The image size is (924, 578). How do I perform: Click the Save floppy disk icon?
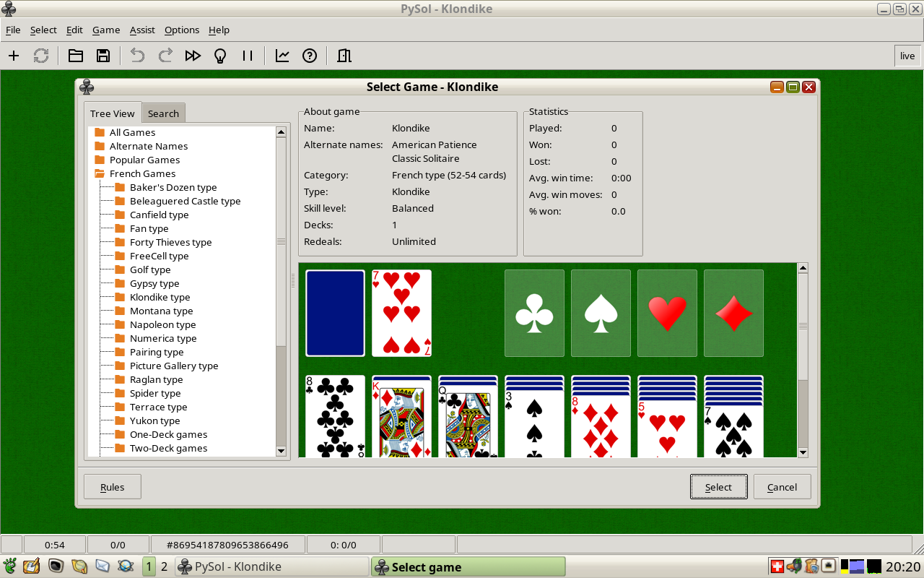pyautogui.click(x=103, y=56)
